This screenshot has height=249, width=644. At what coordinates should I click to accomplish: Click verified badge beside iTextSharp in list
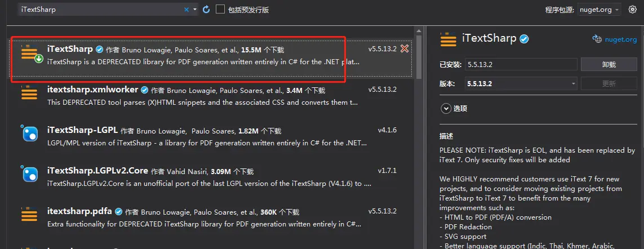pos(99,50)
